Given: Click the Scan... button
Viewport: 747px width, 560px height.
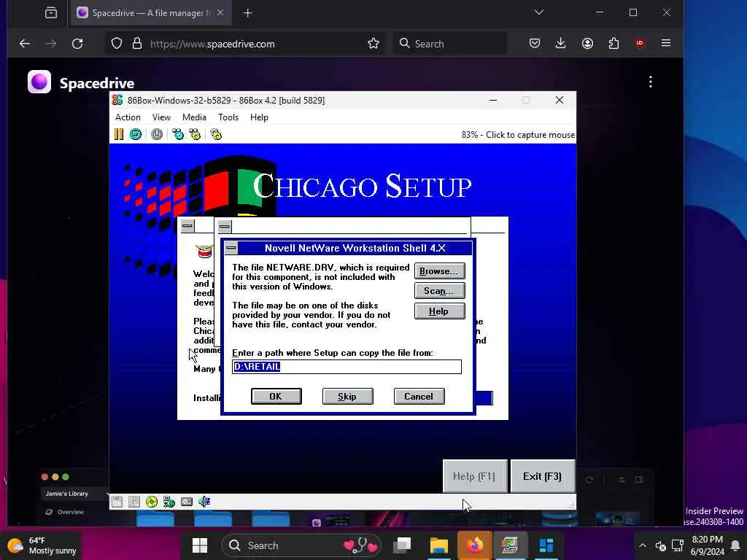Looking at the screenshot, I should point(439,291).
